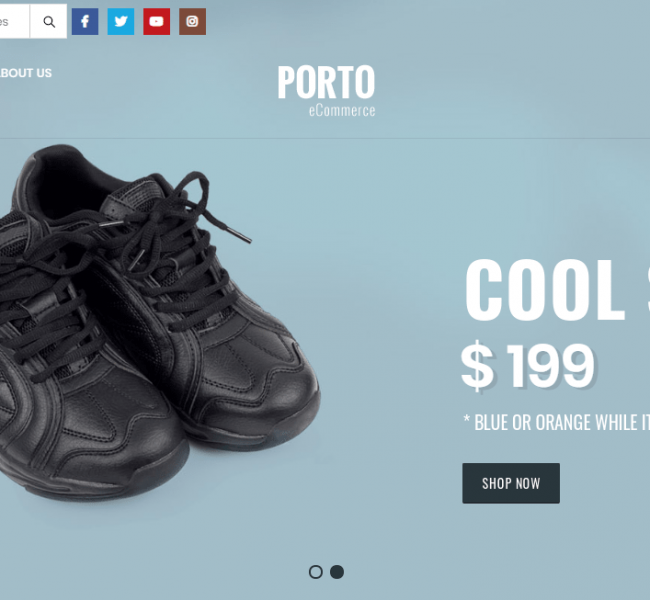
Task: Open the ABOUT US menu item
Action: pos(26,73)
